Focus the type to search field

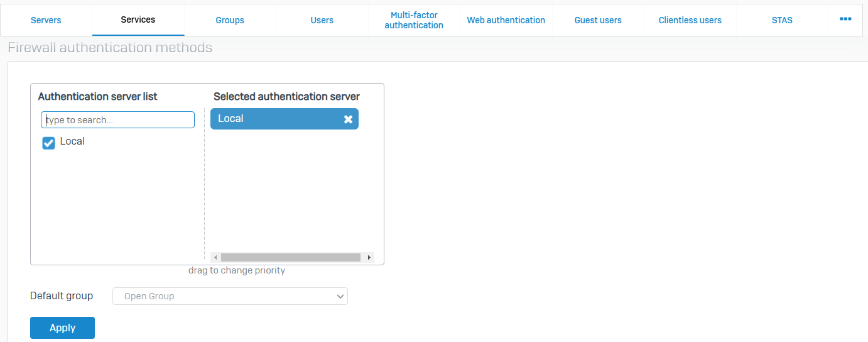(x=118, y=120)
